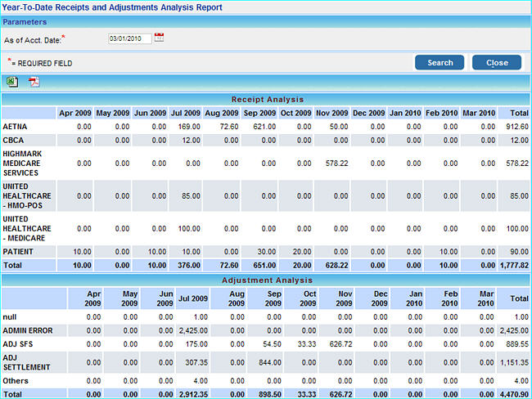532x399 pixels.
Task: Click the 1,777.82 receipt grand total
Action: [513, 265]
